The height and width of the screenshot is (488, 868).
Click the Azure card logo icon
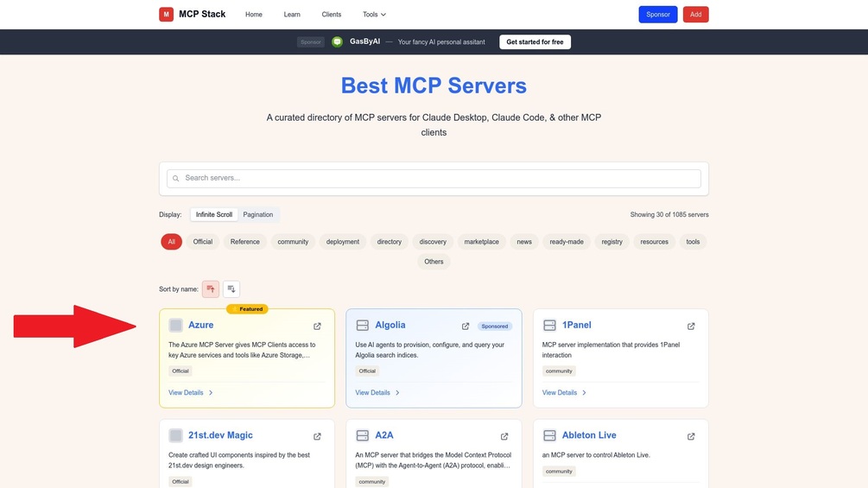coord(175,325)
